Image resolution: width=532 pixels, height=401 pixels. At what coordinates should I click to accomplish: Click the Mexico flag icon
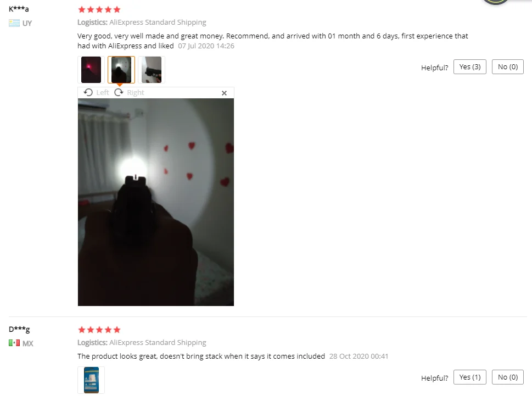click(x=14, y=343)
